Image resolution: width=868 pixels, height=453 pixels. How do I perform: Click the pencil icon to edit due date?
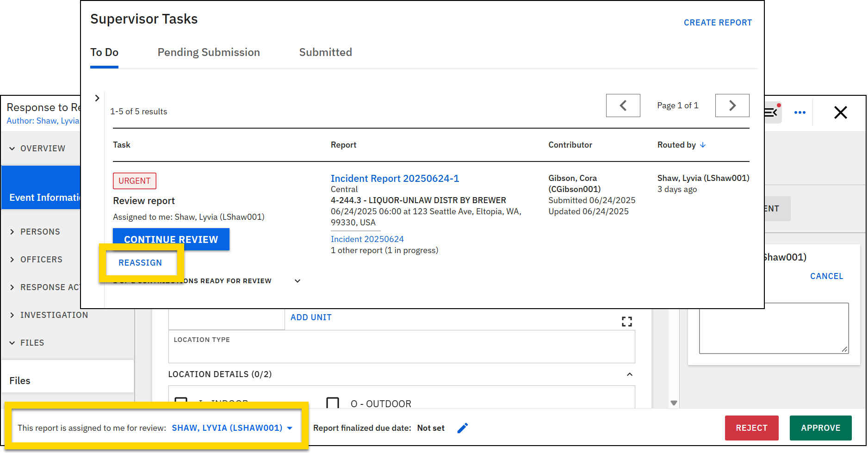click(462, 428)
